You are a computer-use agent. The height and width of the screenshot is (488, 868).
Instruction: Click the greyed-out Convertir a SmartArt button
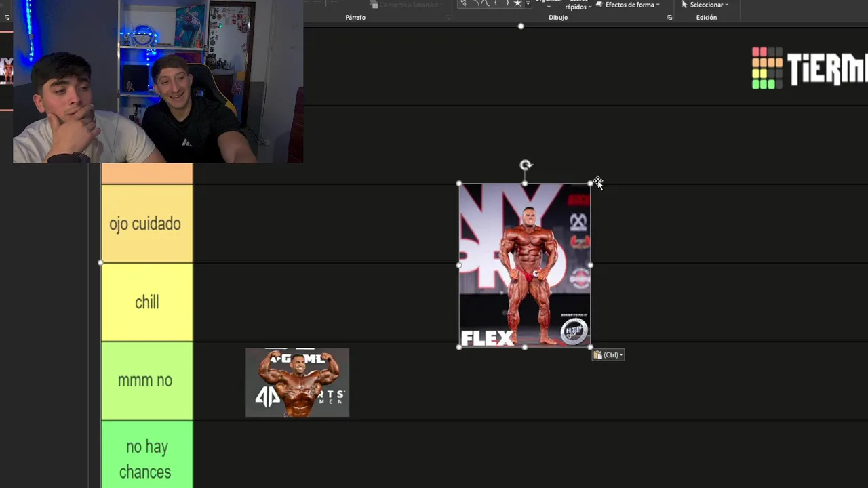point(408,5)
